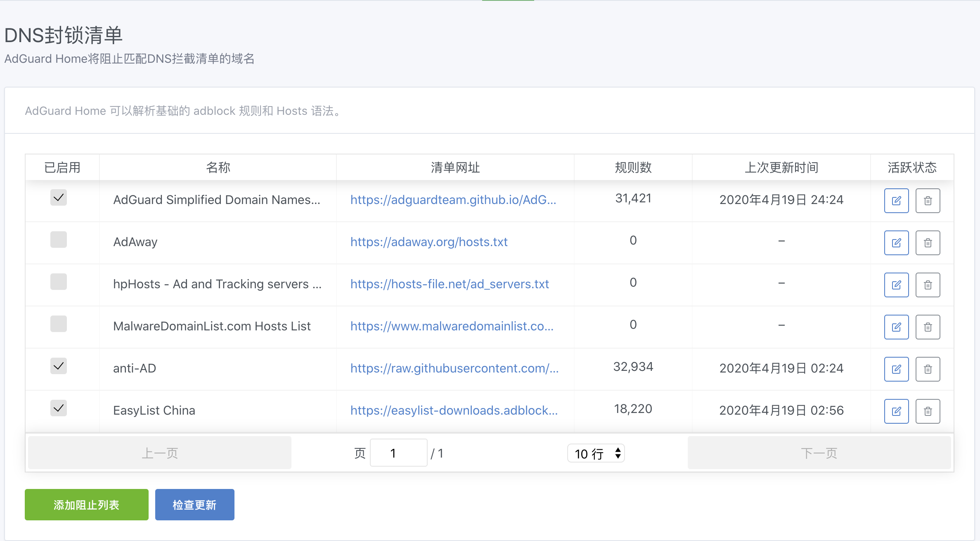Sort by the 上次更新时间 column header
This screenshot has height=541, width=980.
coord(781,167)
